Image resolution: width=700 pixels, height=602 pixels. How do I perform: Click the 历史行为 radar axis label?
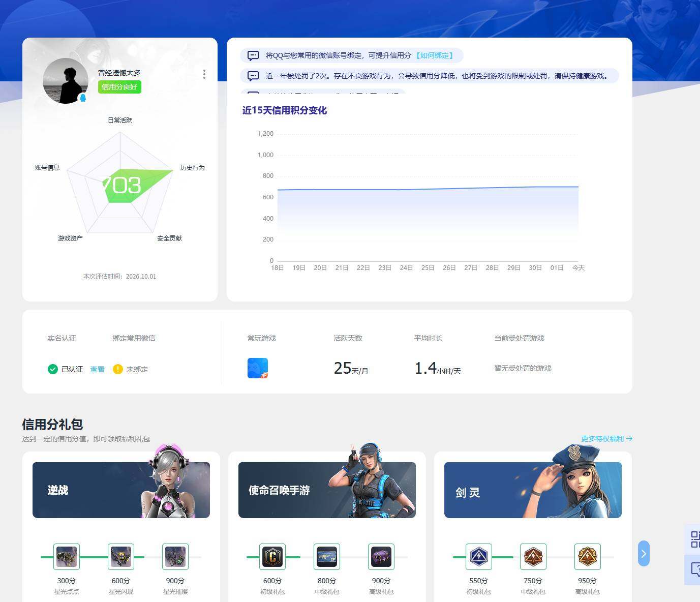[x=192, y=167]
